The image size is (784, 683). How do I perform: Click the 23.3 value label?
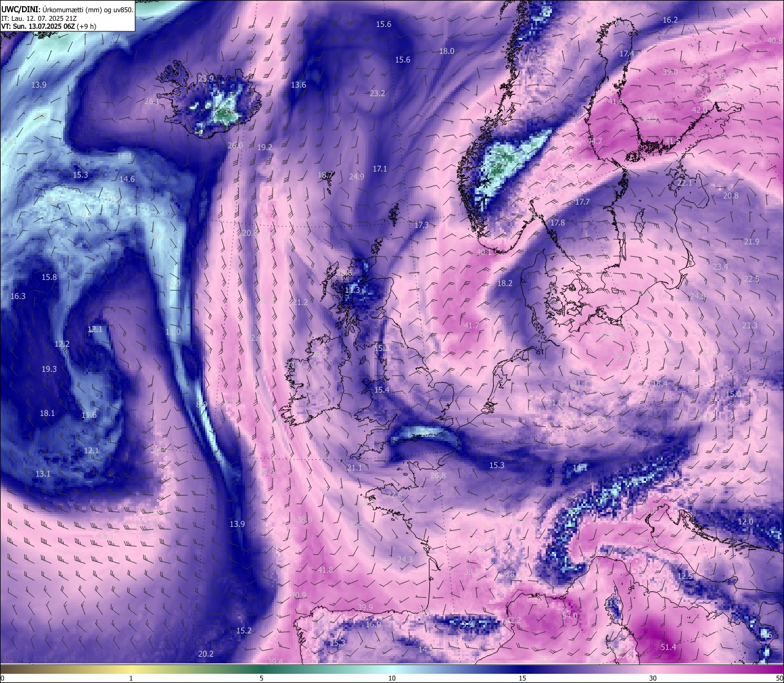(750, 325)
